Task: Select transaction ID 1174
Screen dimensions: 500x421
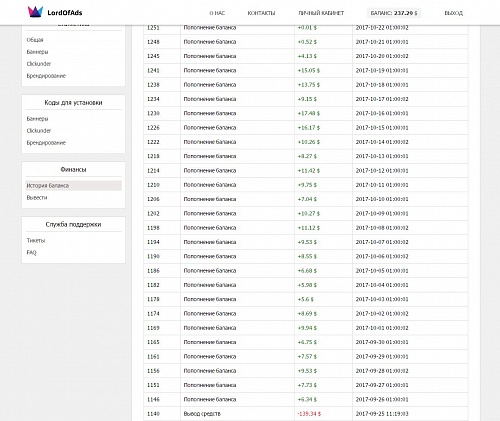Action: 153,314
